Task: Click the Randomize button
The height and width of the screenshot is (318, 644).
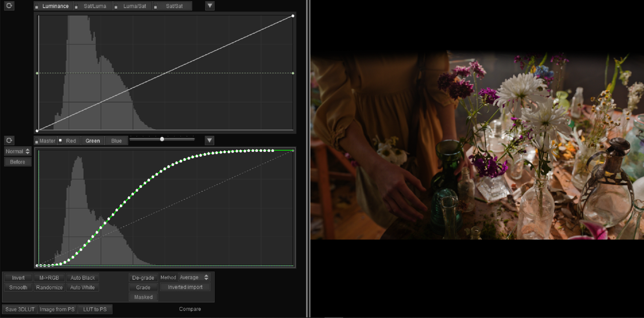Action: (49, 287)
